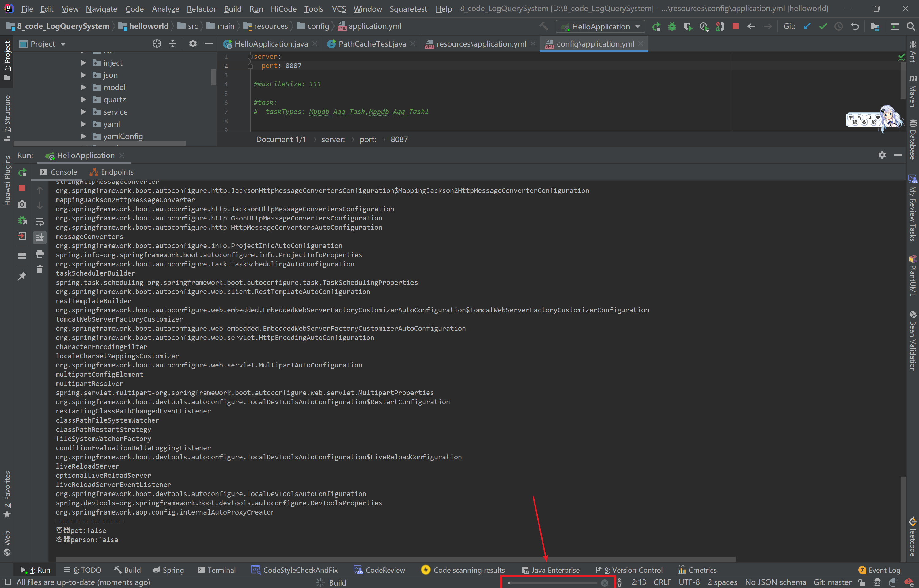This screenshot has height=588, width=919.
Task: Switch to Endpoints tab in Run panel
Action: [112, 172]
